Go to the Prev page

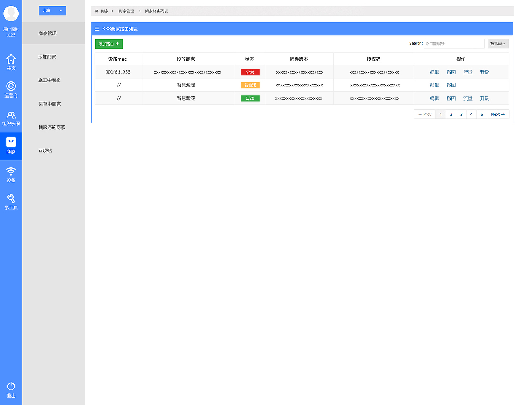(x=425, y=114)
